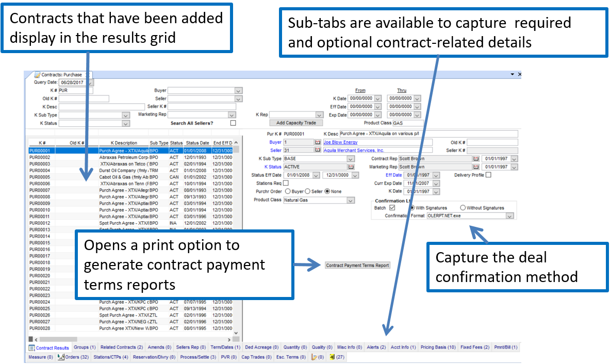Expand the Buyer search filter dropdown
The height and width of the screenshot is (364, 610).
pos(238,91)
